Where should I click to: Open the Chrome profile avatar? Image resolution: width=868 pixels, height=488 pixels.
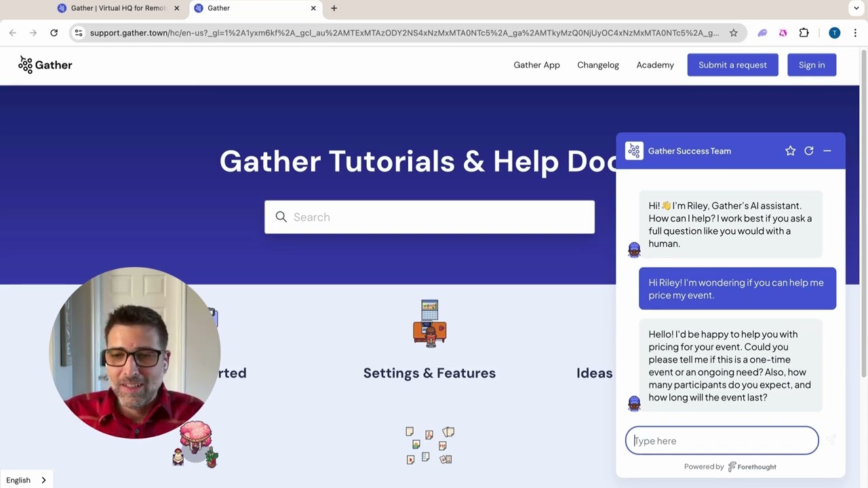coord(834,33)
